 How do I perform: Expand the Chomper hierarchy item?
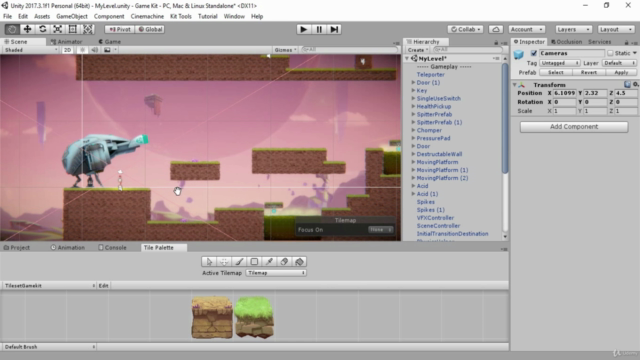pos(413,130)
